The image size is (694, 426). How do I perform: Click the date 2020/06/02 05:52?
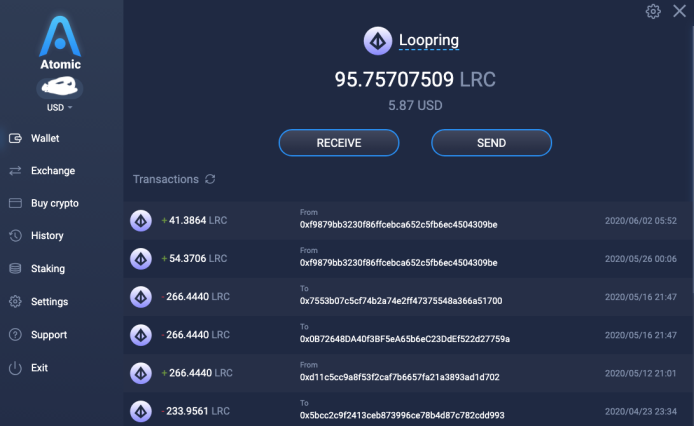[640, 221]
